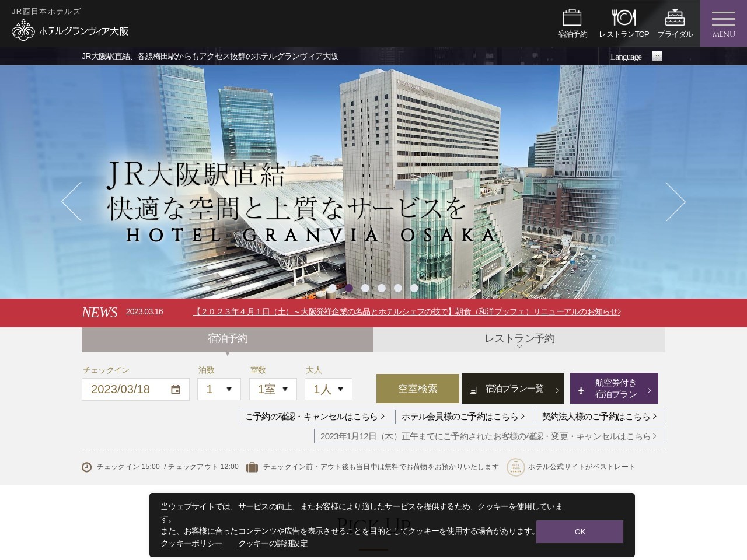Open the 2023.03.16 breakfast renewal news link
This screenshot has width=747, height=560.
[407, 311]
